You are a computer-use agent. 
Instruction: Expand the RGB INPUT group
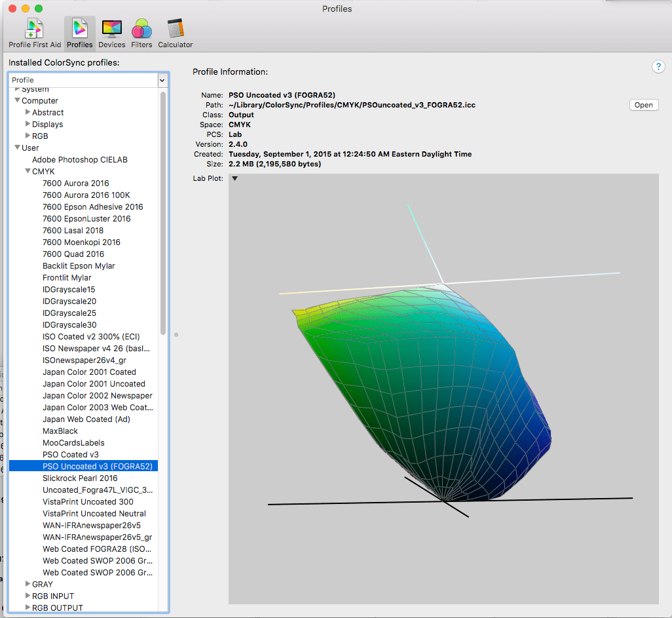(27, 596)
